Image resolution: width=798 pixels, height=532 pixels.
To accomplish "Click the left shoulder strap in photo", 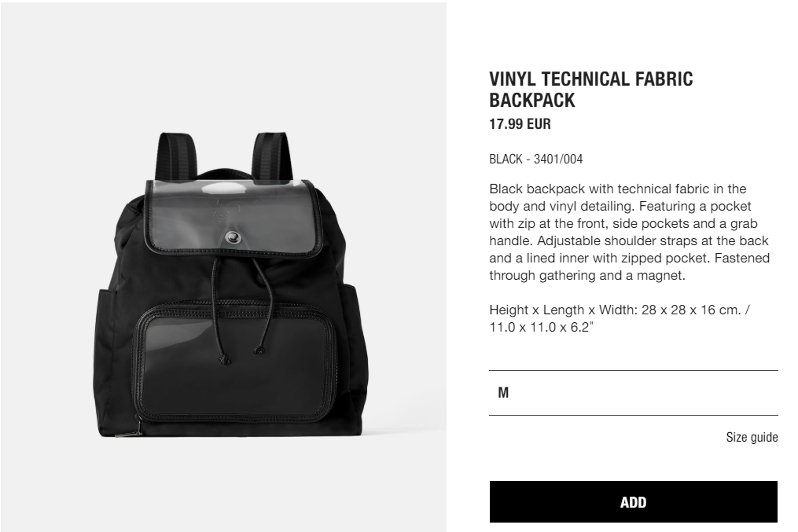I will [x=177, y=157].
